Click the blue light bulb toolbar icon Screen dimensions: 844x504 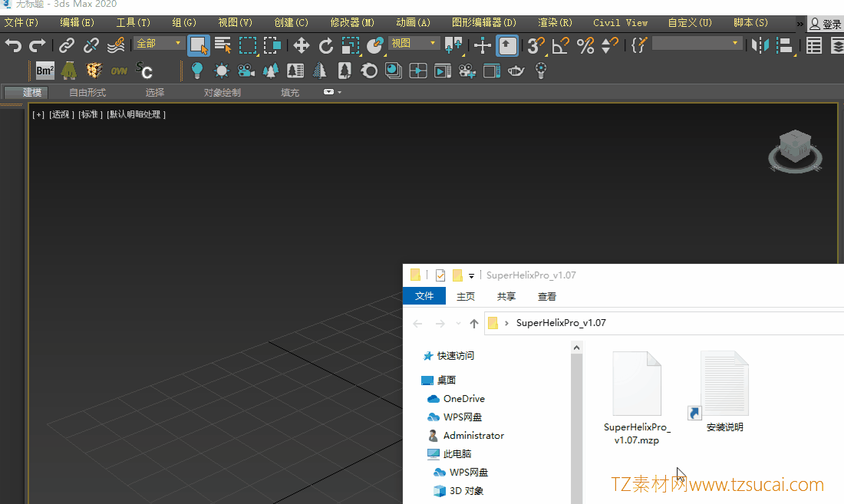(x=197, y=71)
